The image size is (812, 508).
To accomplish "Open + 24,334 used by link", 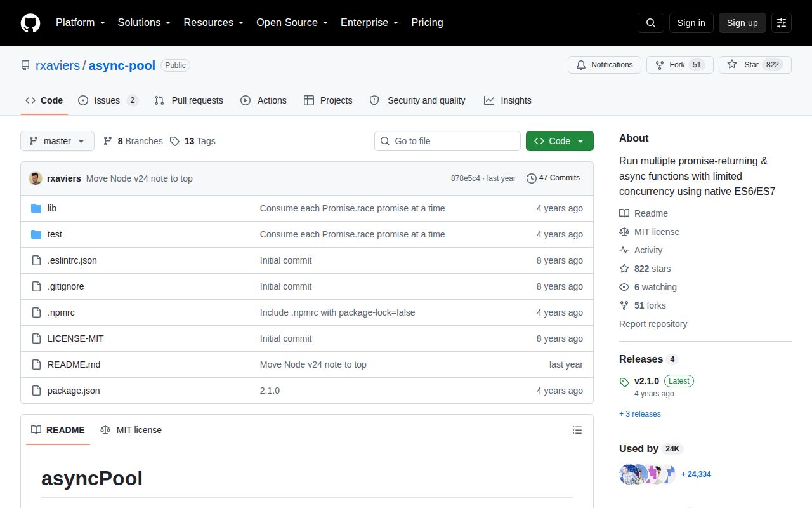I will 696,474.
